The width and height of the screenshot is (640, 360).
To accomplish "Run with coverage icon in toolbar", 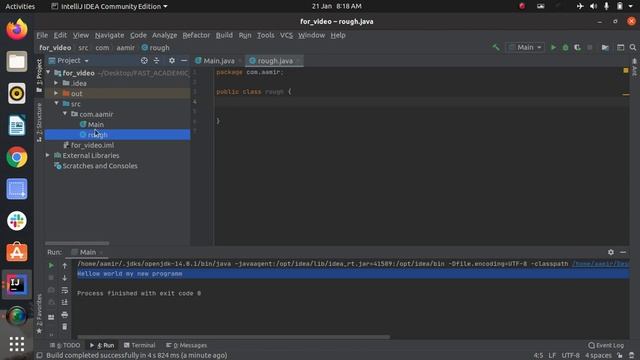I will (x=577, y=47).
